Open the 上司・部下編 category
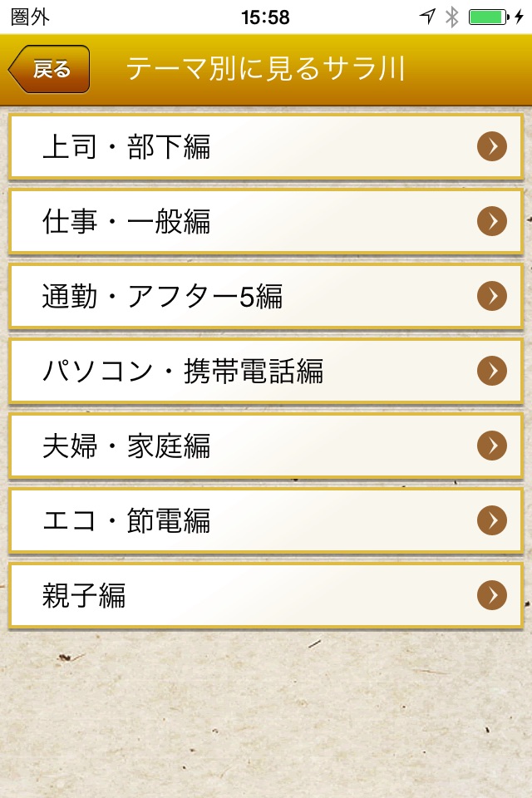532x798 pixels. pos(249,147)
